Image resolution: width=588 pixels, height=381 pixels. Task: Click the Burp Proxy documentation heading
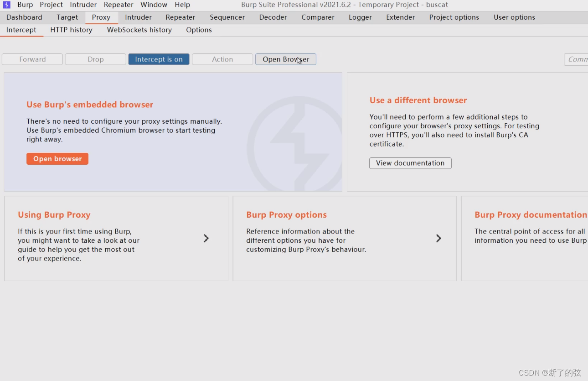[531, 215]
